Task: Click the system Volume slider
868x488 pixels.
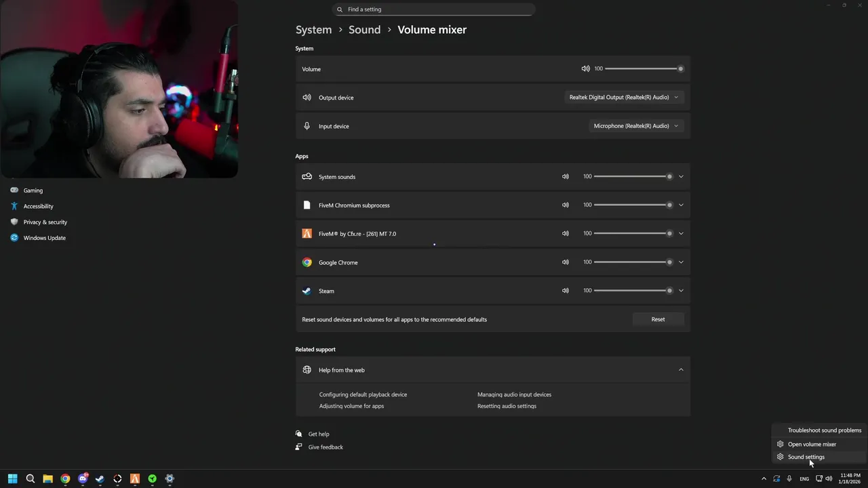Action: tap(642, 68)
